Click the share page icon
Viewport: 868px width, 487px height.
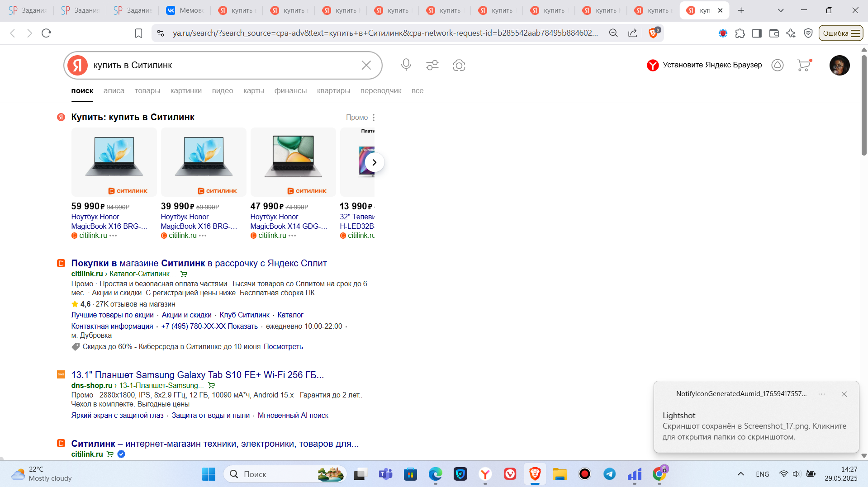pos(633,33)
